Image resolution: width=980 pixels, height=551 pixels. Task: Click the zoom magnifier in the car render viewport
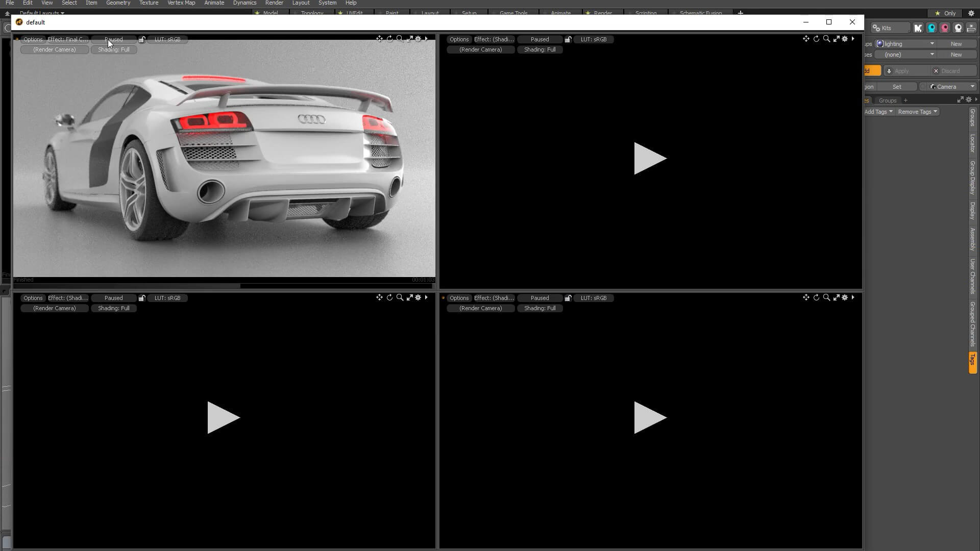[x=400, y=39]
